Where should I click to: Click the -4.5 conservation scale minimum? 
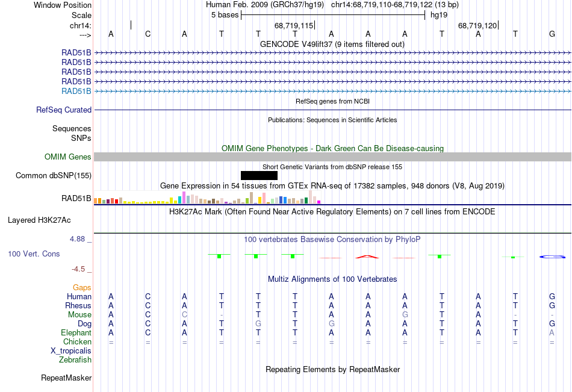[78, 269]
